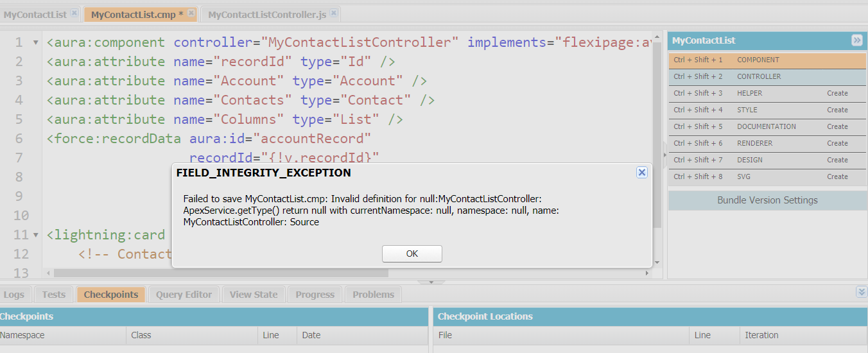Viewport: 868px width, 353px height.
Task: Open Bundle Version Settings
Action: (x=767, y=200)
